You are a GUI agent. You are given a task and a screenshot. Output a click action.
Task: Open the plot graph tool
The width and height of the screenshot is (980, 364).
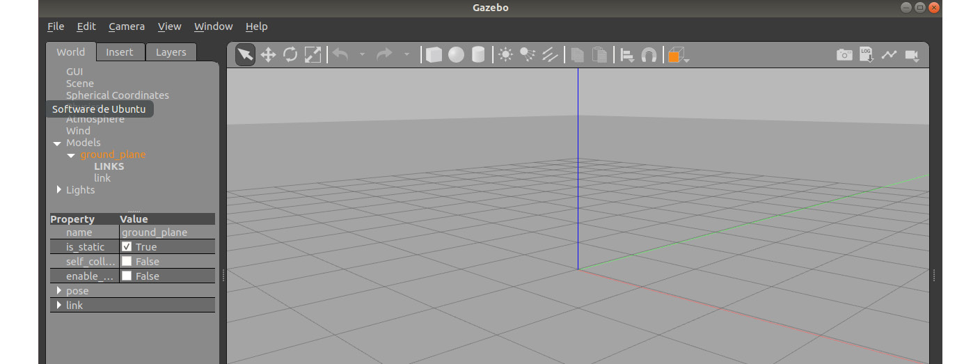tap(889, 54)
